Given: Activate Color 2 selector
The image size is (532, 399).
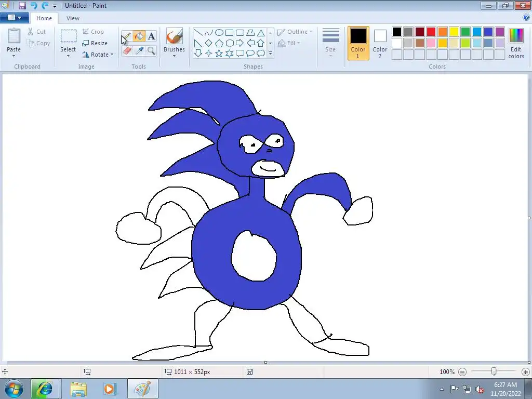Looking at the screenshot, I should [x=380, y=44].
